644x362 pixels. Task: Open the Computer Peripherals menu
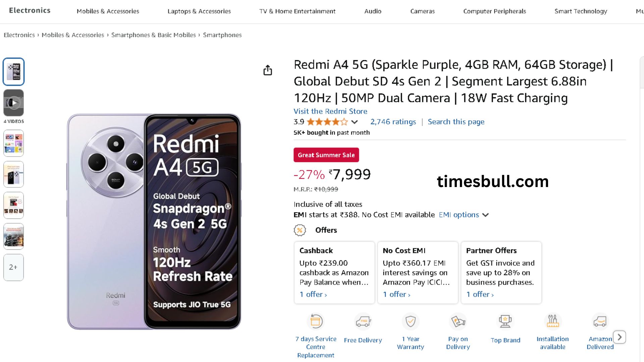[x=494, y=11]
